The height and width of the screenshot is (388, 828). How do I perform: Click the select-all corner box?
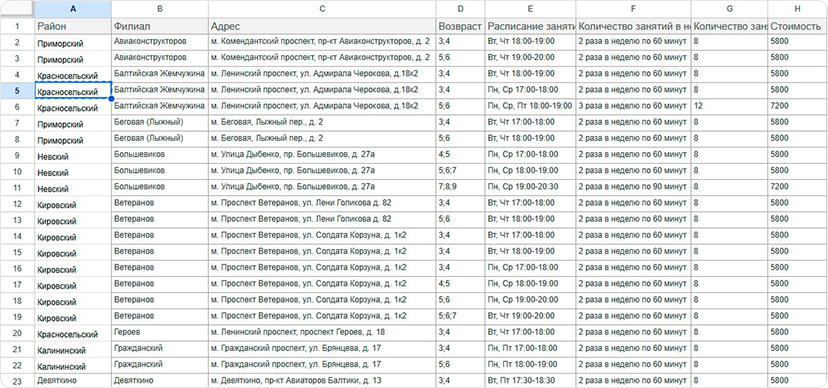click(x=17, y=9)
